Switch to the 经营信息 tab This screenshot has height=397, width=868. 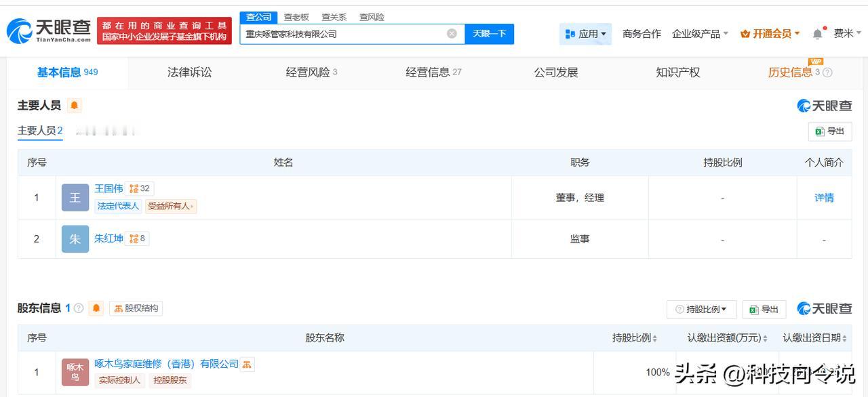[433, 72]
